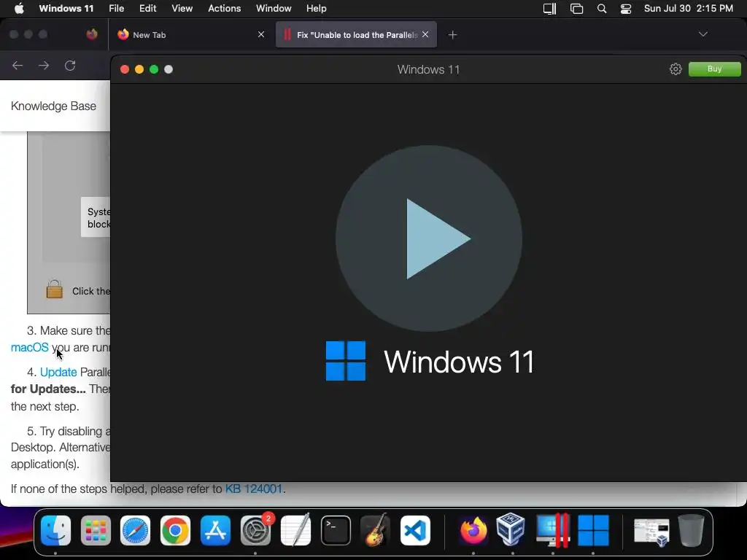Open the Edit menu
Screen dimensions: 747x560
coord(147,8)
